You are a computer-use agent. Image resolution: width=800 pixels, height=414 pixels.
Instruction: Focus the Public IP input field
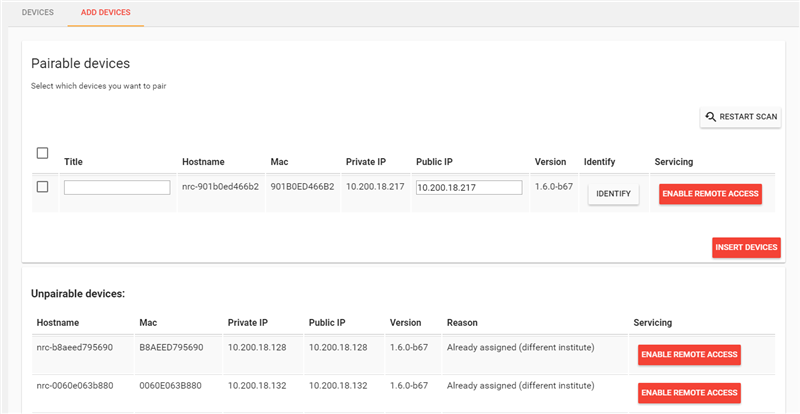click(469, 187)
